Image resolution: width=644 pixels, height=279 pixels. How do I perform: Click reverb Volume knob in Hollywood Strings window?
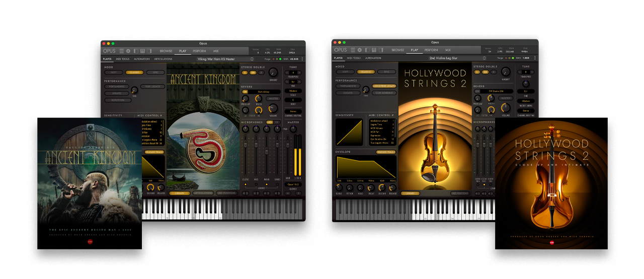[506, 108]
